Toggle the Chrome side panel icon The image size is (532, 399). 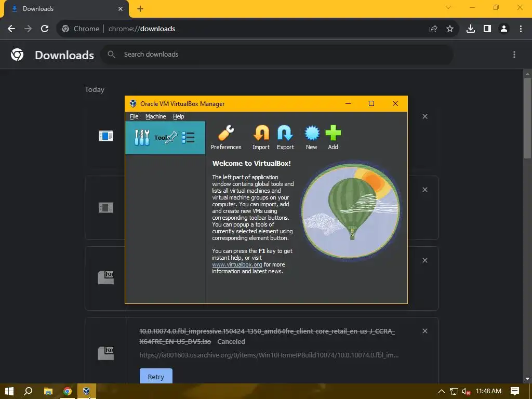click(x=487, y=29)
